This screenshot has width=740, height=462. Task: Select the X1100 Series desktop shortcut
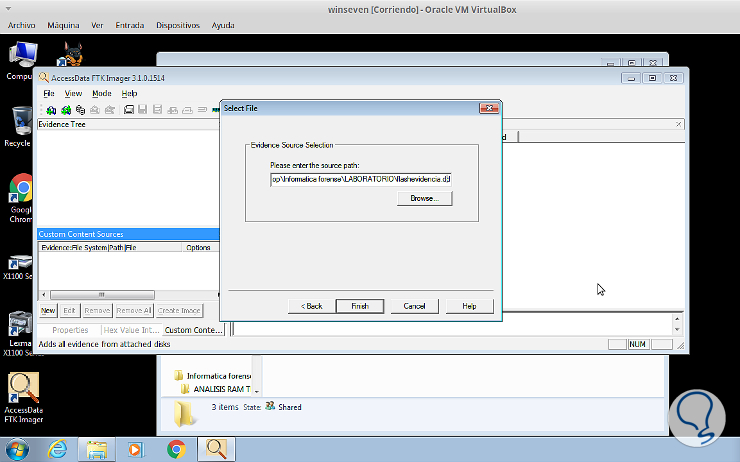click(x=19, y=267)
